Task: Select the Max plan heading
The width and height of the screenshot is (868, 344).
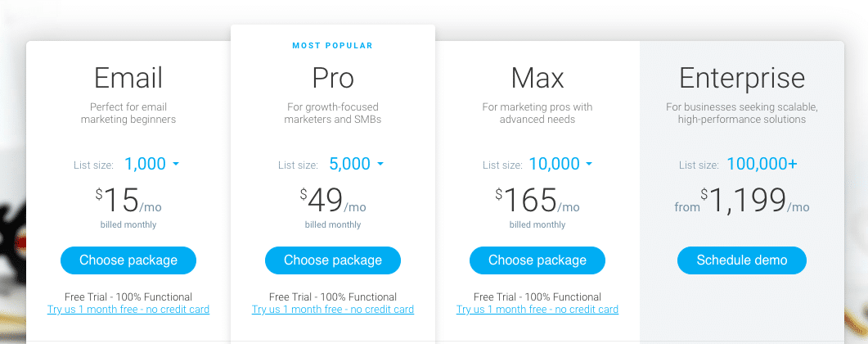Action: pyautogui.click(x=537, y=78)
